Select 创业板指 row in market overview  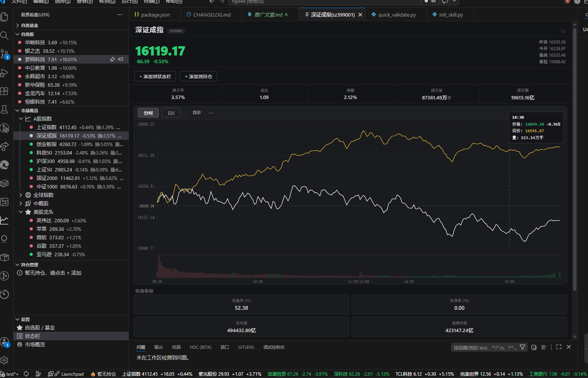71,144
